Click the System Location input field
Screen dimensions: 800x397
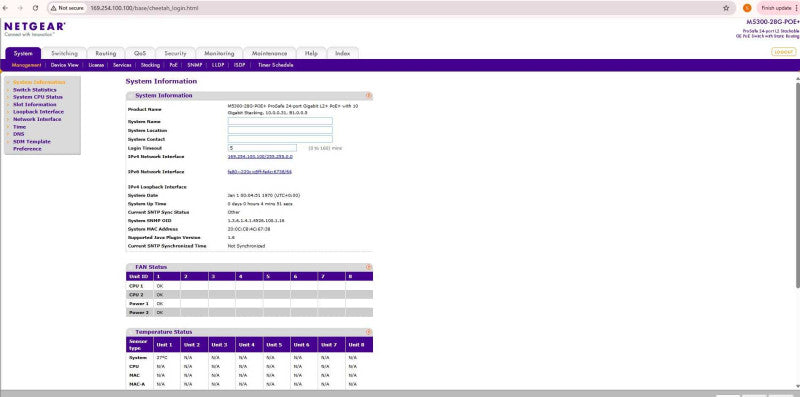point(280,130)
